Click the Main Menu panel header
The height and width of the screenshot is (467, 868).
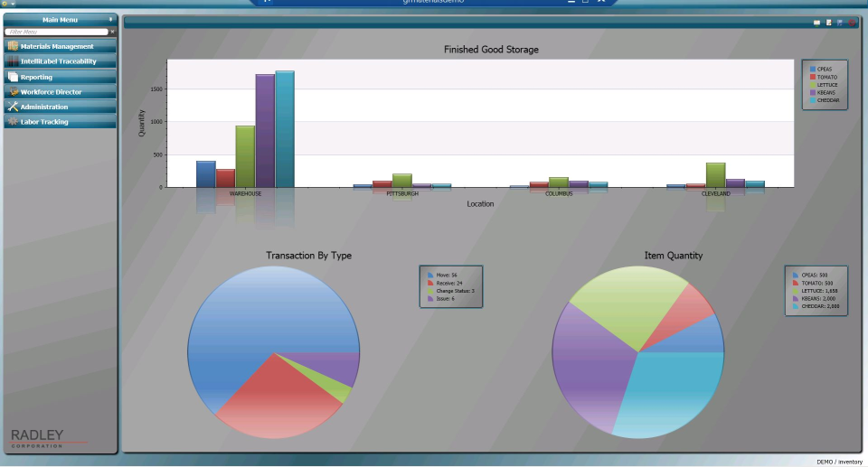[61, 19]
